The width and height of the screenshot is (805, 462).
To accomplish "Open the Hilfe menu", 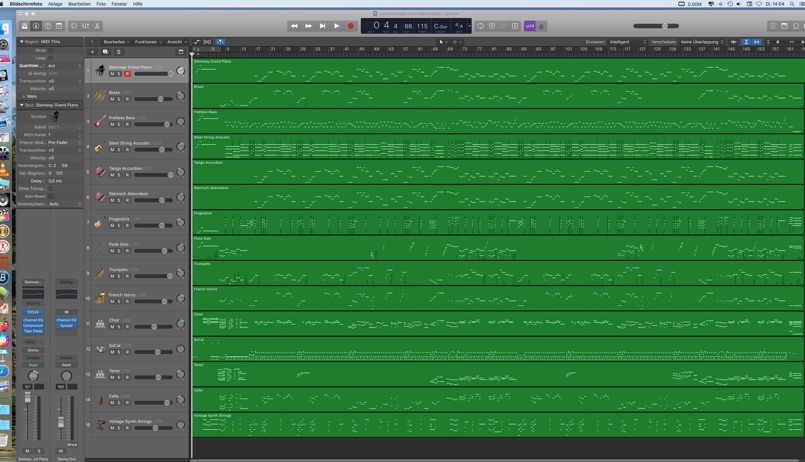I will coord(138,4).
